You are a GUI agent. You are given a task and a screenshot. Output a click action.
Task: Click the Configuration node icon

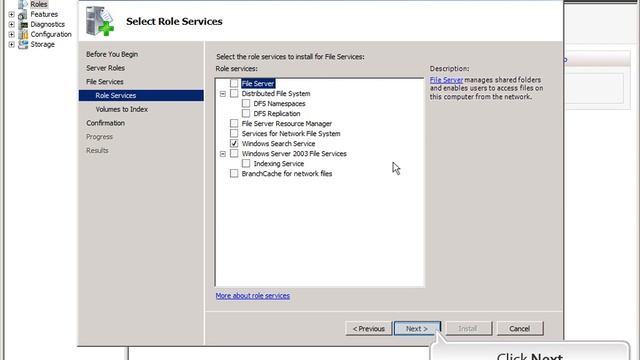(23, 35)
